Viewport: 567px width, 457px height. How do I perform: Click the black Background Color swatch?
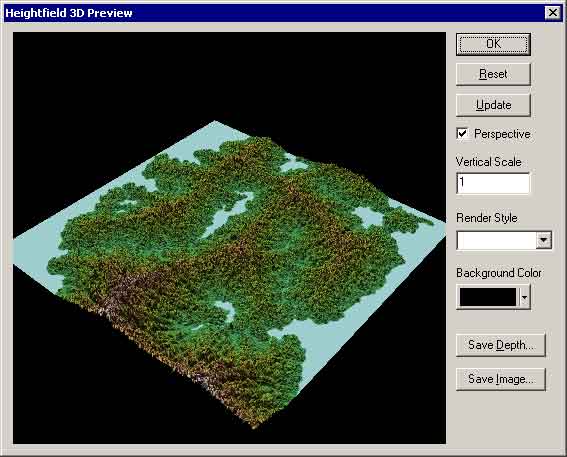488,297
